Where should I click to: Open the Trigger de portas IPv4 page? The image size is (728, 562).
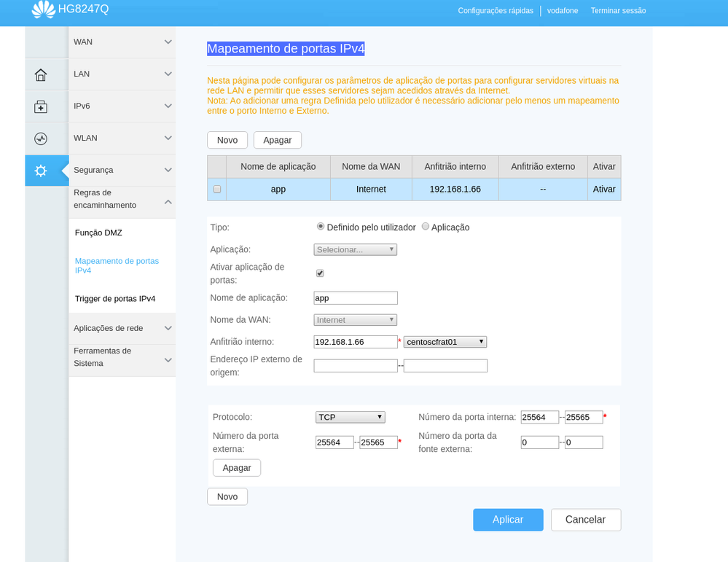114,298
